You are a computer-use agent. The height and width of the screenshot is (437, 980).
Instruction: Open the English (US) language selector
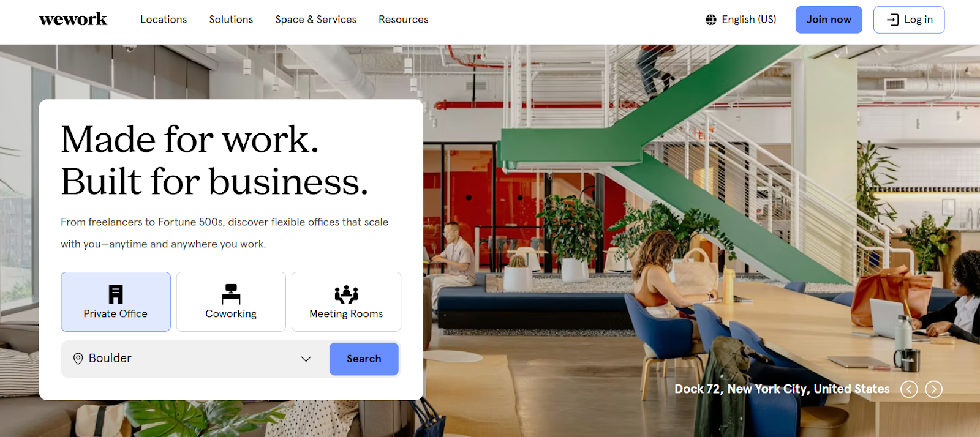tap(741, 20)
